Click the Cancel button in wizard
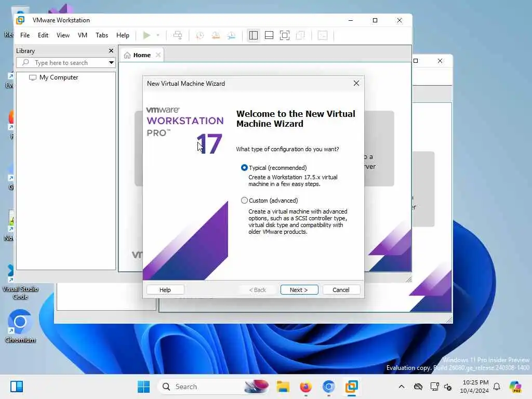This screenshot has height=399, width=532. click(341, 290)
